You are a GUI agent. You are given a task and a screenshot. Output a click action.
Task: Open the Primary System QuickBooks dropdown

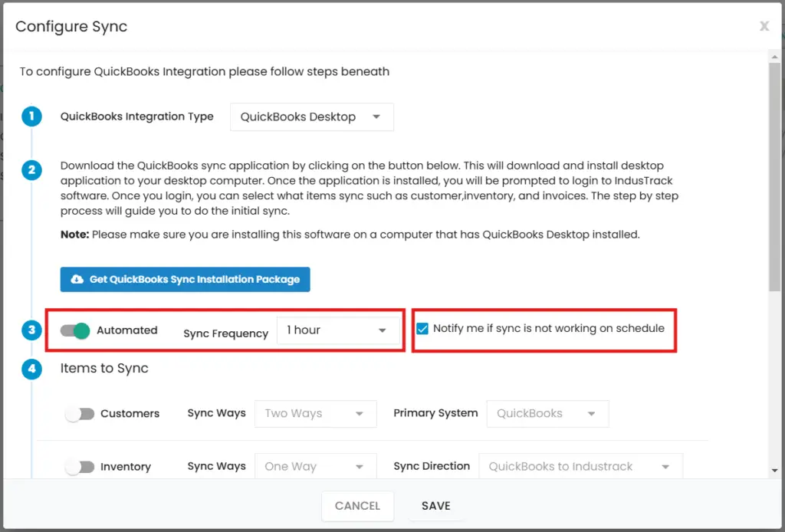[x=547, y=414]
